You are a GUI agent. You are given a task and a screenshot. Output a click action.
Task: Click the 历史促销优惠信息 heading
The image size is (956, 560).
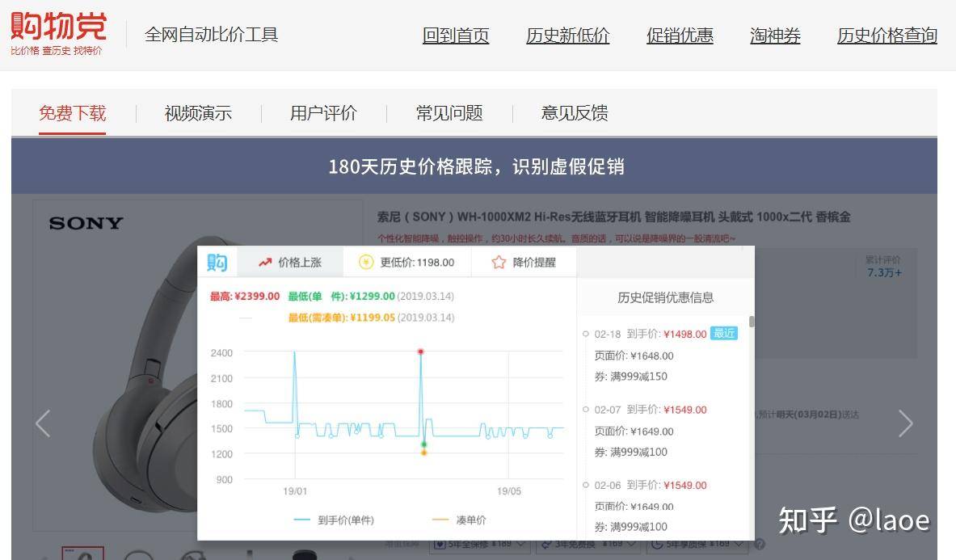(665, 297)
